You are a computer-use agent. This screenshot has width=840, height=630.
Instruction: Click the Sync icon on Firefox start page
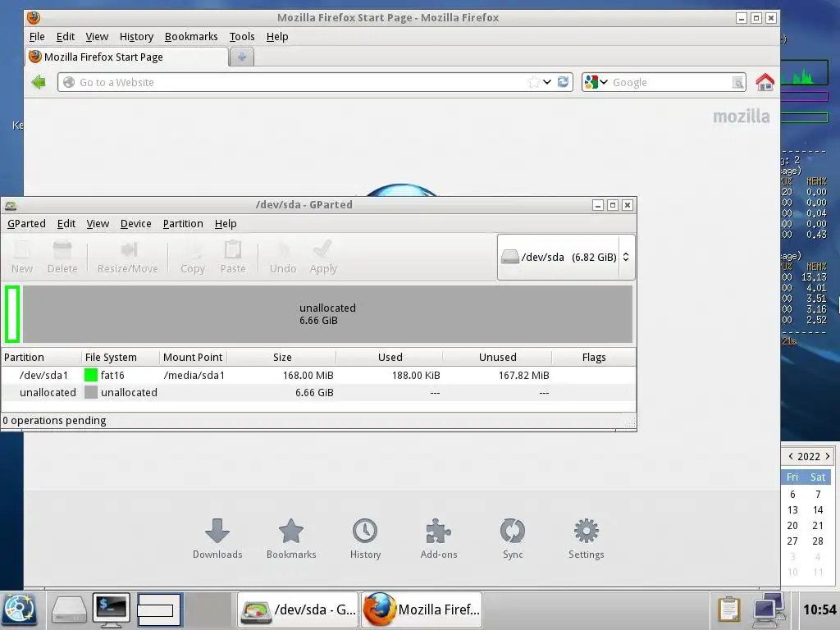513,531
